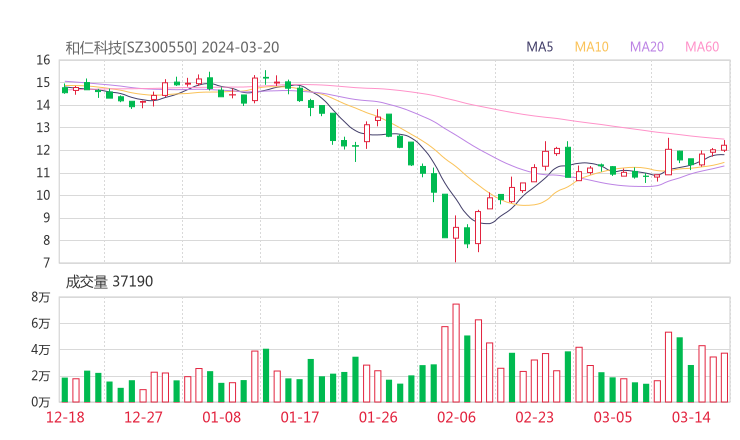
Task: Click the 03-14 date axis label
Action: [x=691, y=417]
